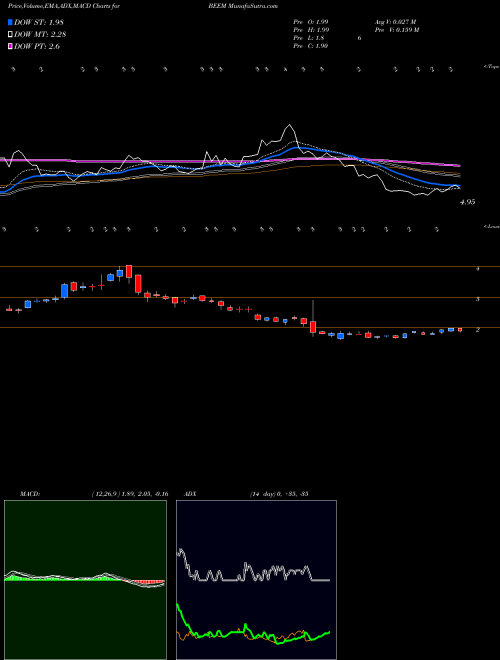The width and height of the screenshot is (500, 660).
Task: Click the ADX label above the blue panel
Action: [x=190, y=494]
